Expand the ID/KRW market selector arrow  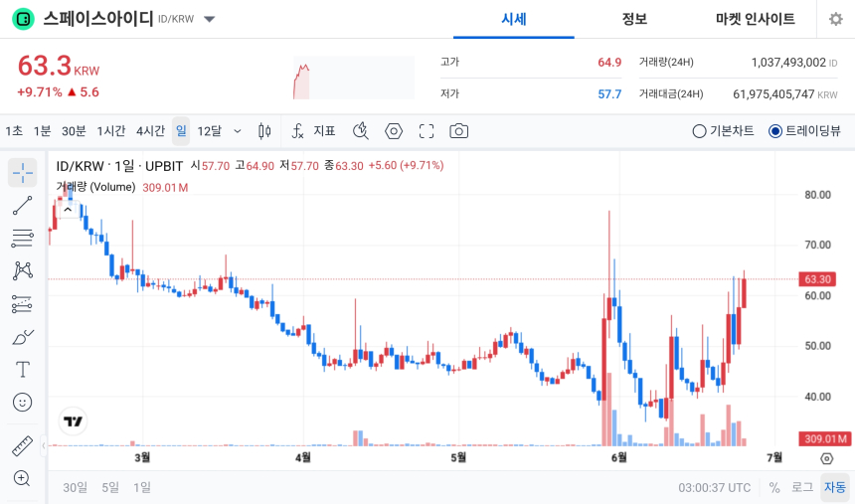pyautogui.click(x=210, y=19)
